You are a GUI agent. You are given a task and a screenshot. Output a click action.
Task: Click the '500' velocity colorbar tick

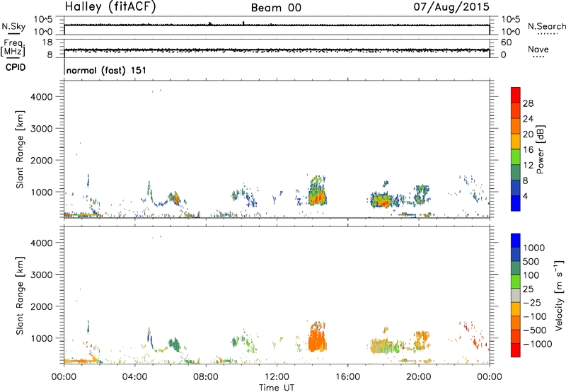531,262
